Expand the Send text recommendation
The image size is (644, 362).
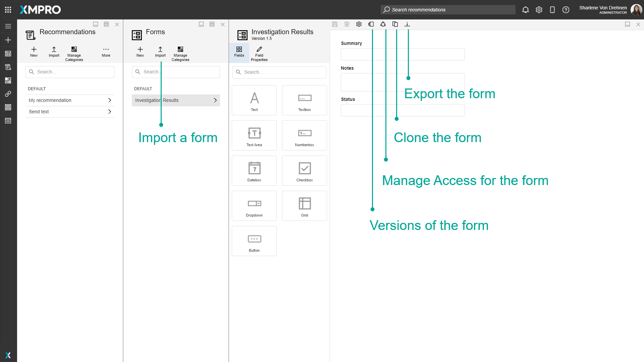tap(109, 112)
